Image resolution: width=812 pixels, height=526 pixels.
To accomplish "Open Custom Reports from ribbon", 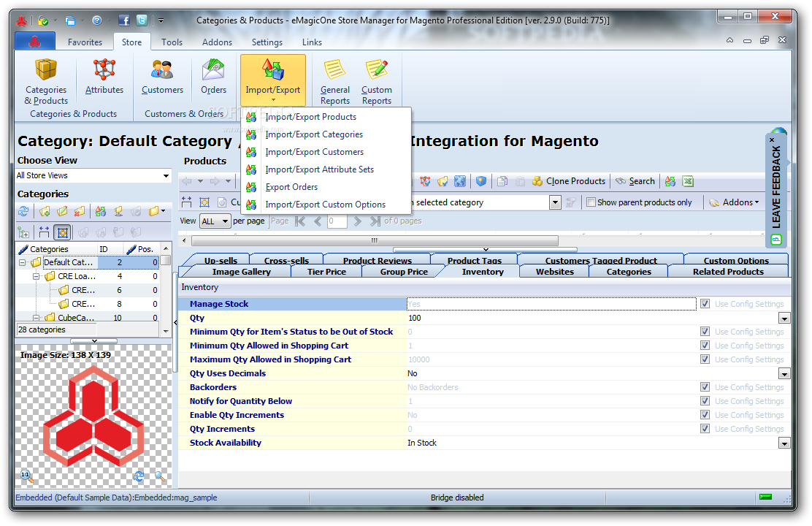I will 377,82.
